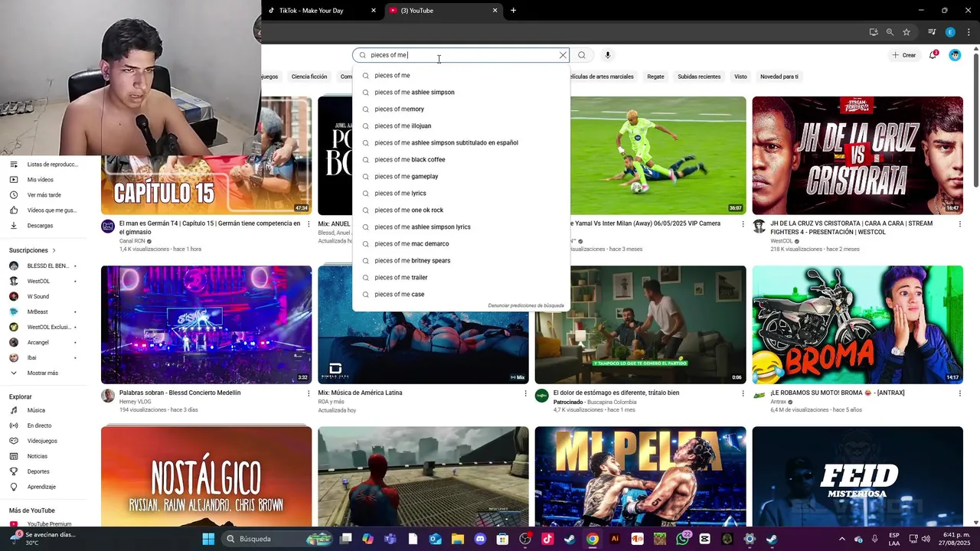Open the Chrome zoom magnifier icon
Screen dimensions: 980x551
pyautogui.click(x=890, y=32)
